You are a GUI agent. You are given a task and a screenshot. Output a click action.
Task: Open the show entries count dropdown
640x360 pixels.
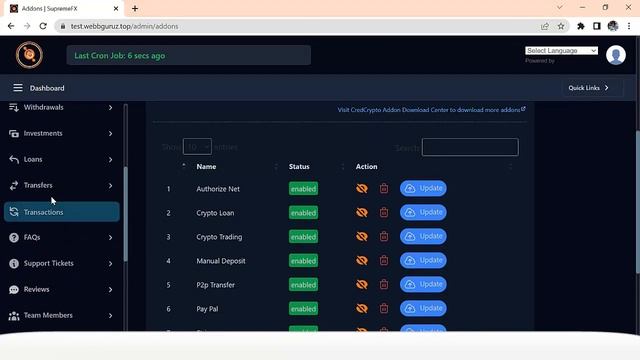(x=197, y=147)
